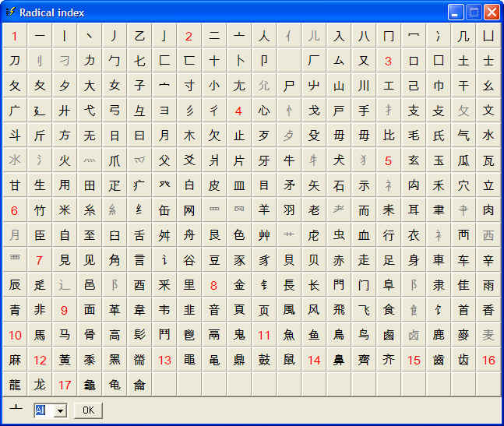
Task: Click the red stroke-count label 13
Action: click(x=164, y=360)
